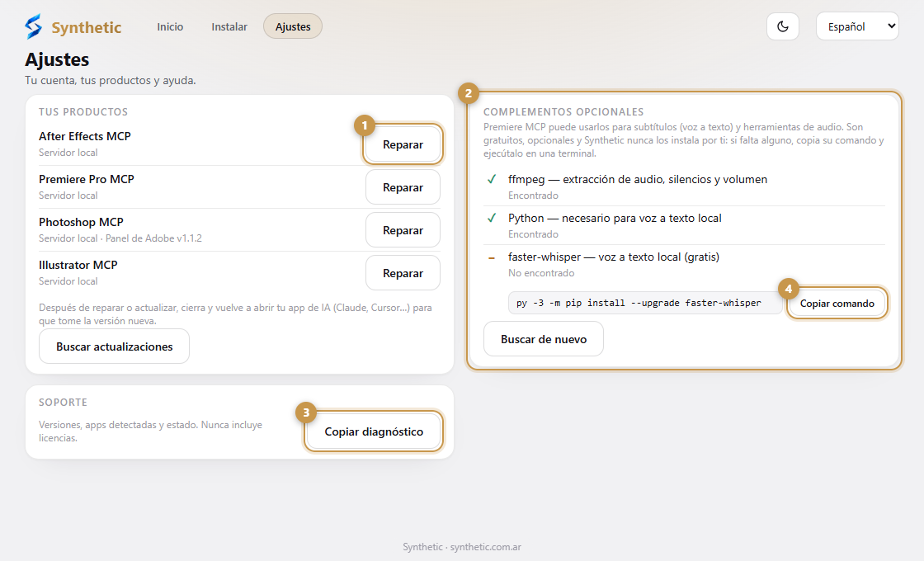The width and height of the screenshot is (924, 561).
Task: Click the 'COMPLEMENTOS OPCIONALES' section heading
Action: click(x=563, y=112)
